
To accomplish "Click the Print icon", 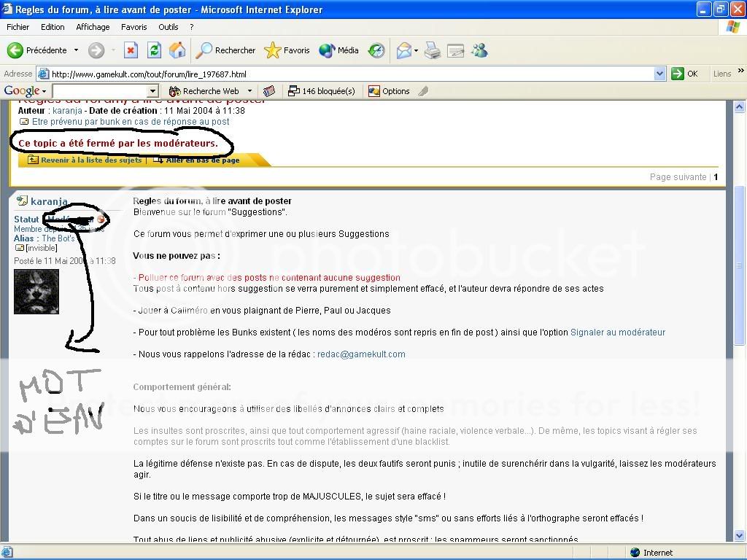I will pyautogui.click(x=433, y=50).
